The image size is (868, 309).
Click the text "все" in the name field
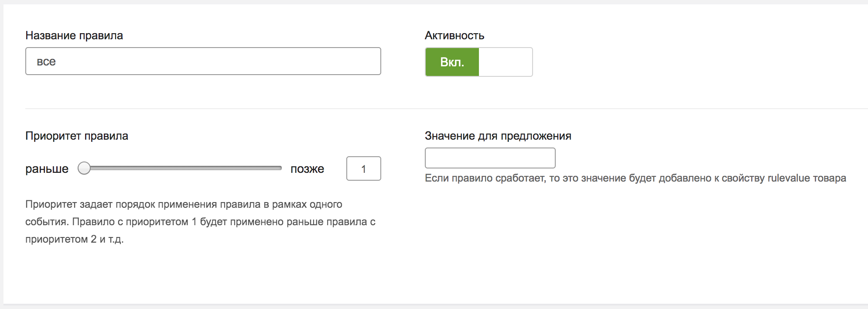pyautogui.click(x=46, y=62)
